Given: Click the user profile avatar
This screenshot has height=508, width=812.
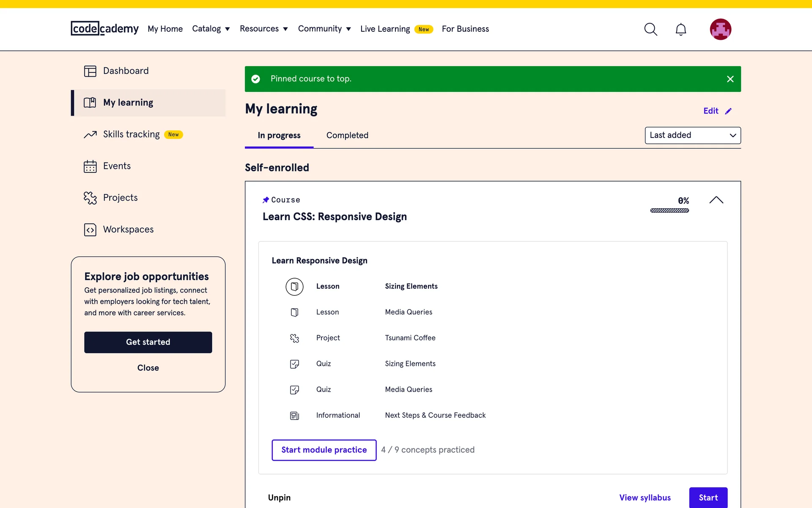Looking at the screenshot, I should click(720, 29).
